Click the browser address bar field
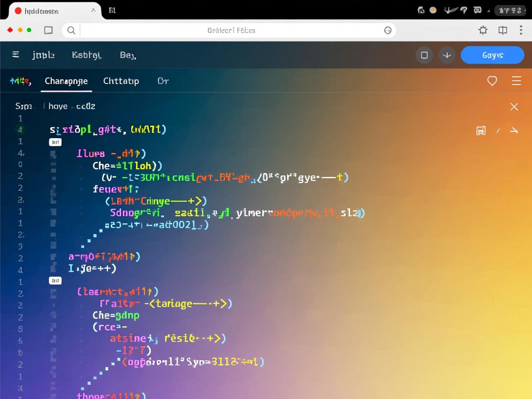Screen dimensions: 532x399 231,30
